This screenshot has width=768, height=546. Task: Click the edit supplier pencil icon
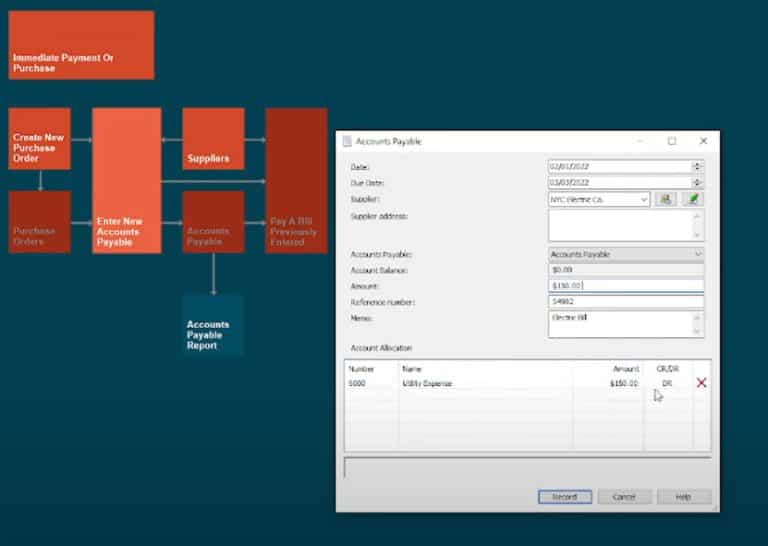692,199
